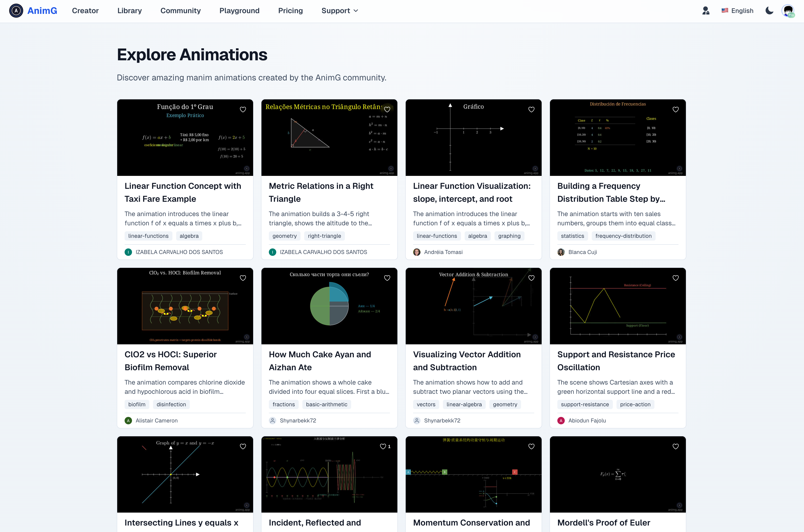This screenshot has height=532, width=804.
Task: Click the AnimG logo icon
Action: pos(16,11)
